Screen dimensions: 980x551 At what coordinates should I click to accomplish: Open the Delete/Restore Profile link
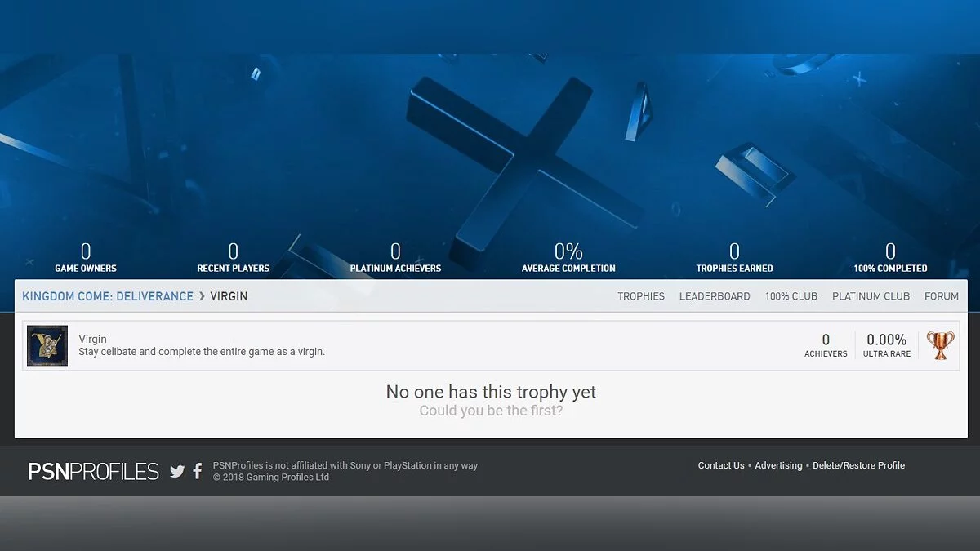[858, 465]
